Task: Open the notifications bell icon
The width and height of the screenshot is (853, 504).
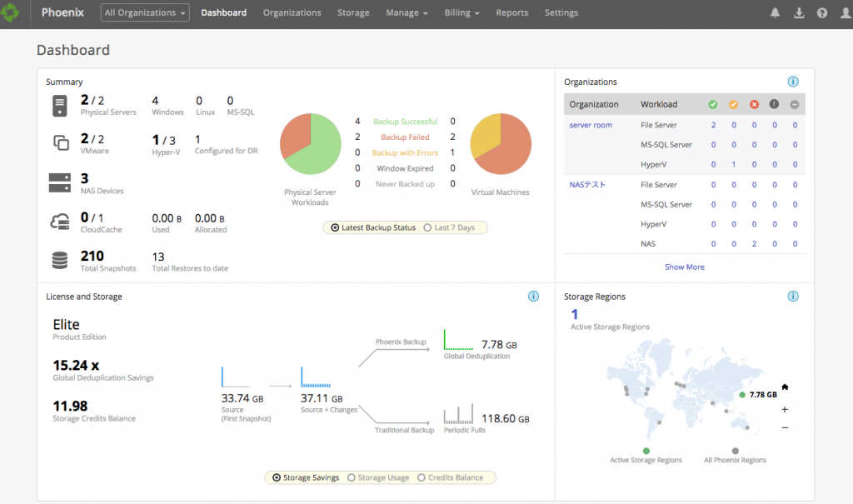Action: [776, 12]
